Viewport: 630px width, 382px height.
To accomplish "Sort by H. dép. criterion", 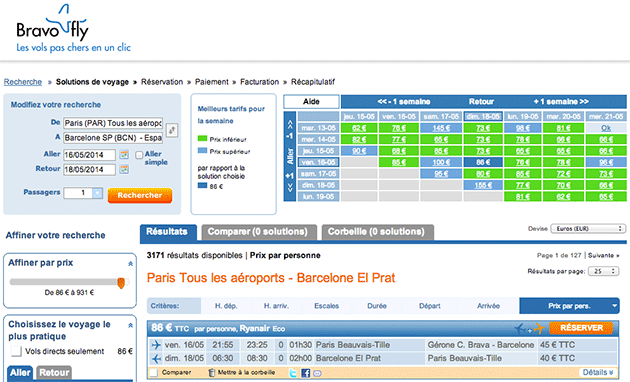I will [x=226, y=306].
